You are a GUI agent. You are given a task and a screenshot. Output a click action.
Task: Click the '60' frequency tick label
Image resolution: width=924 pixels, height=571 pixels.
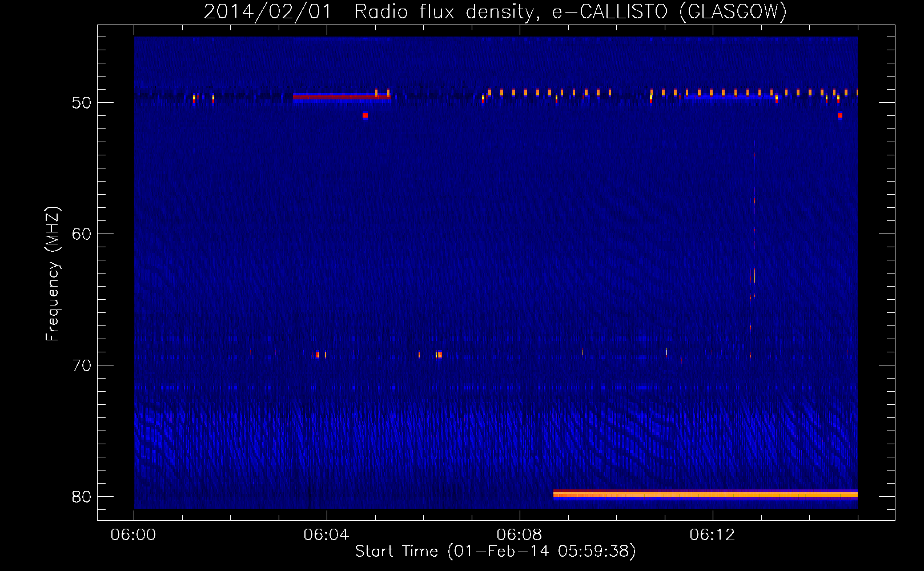pos(82,234)
